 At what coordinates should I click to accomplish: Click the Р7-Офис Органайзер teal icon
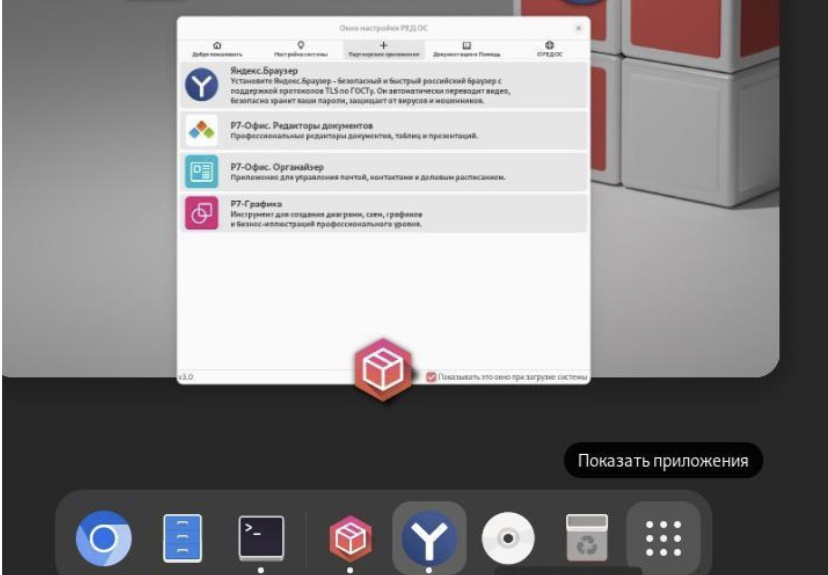tap(201, 172)
